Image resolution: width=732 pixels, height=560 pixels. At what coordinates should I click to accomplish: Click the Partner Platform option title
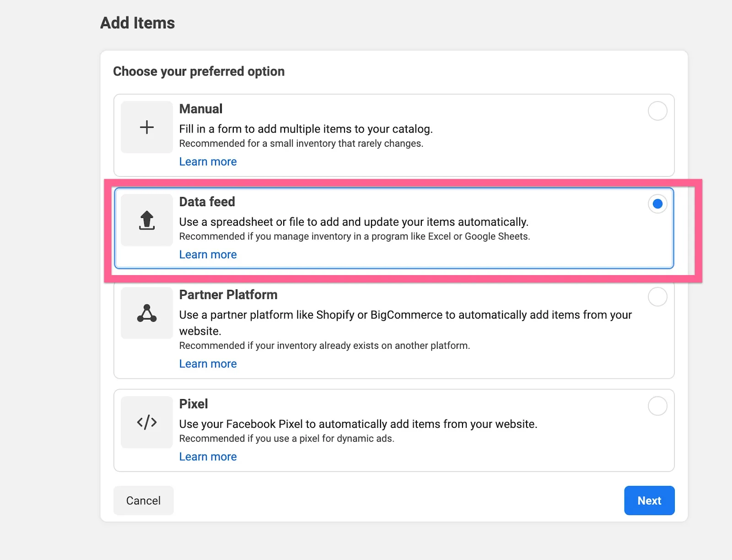(x=228, y=295)
